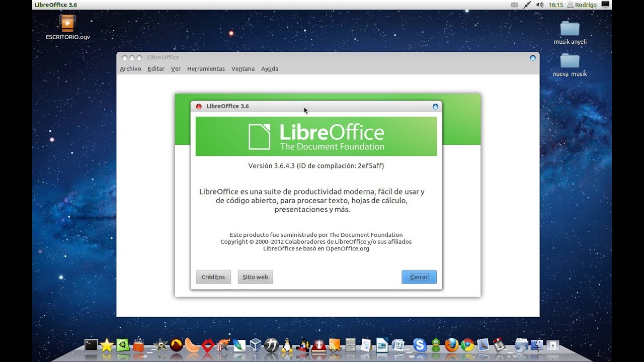Launch the Tux racer penguin on sled icon
644x362 pixels.
click(303, 345)
